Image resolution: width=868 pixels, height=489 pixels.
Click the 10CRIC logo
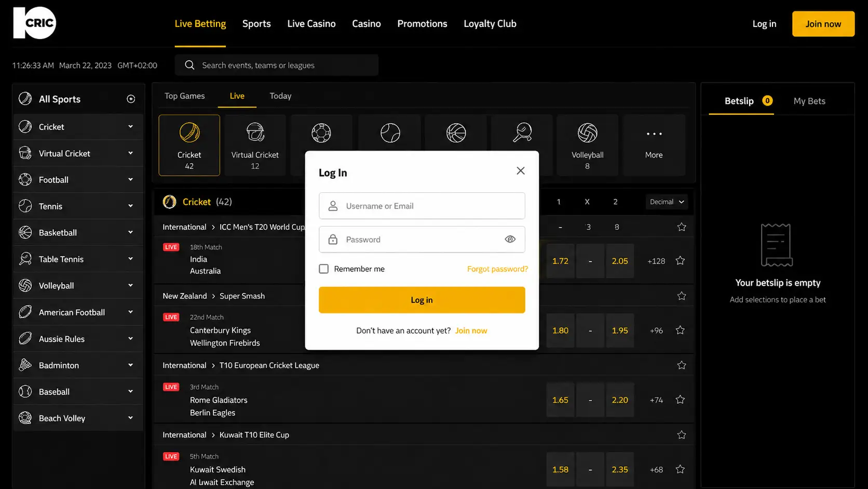34,23
